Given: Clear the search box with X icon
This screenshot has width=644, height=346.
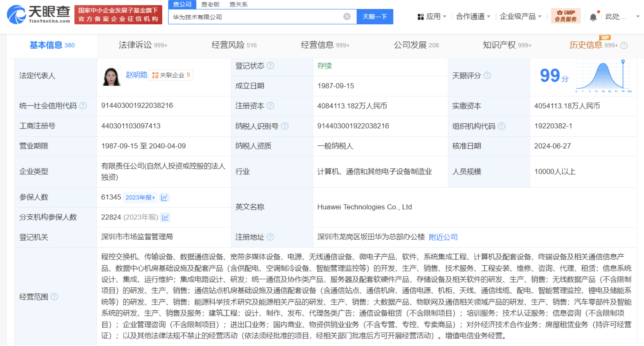Looking at the screenshot, I should pyautogui.click(x=347, y=17).
